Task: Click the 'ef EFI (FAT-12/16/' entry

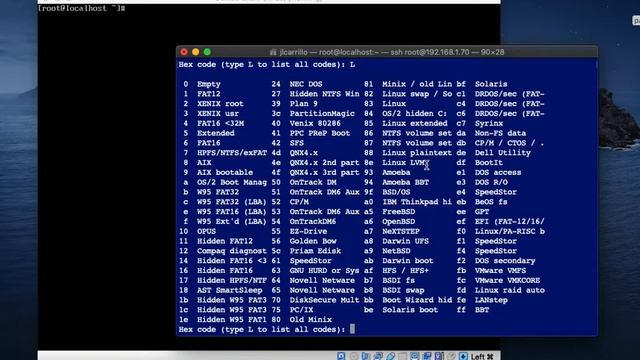Action: pos(500,221)
